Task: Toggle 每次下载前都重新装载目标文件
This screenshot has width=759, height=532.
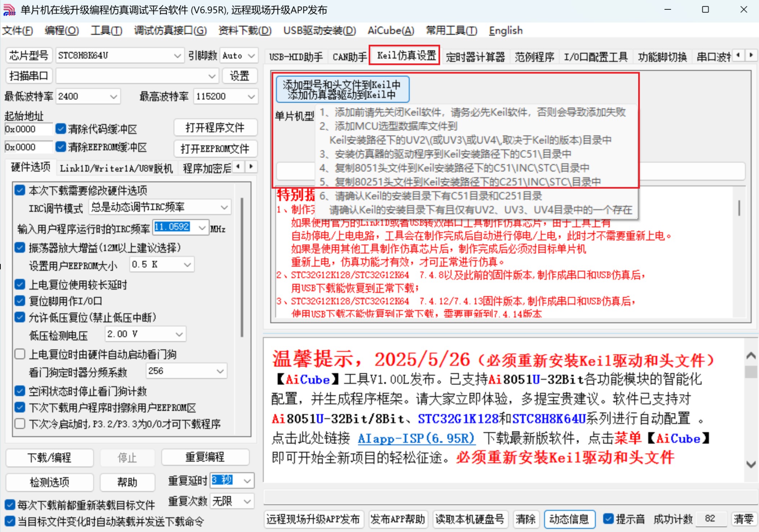Action: coord(10,505)
